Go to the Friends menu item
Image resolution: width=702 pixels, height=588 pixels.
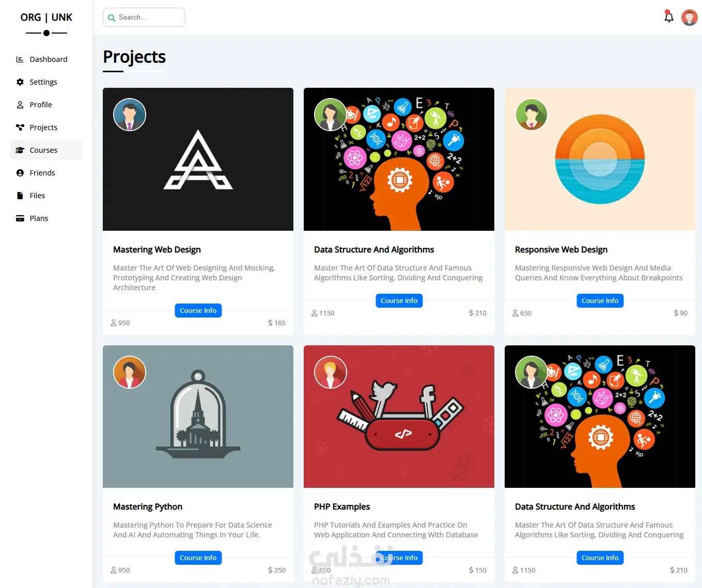coord(42,173)
